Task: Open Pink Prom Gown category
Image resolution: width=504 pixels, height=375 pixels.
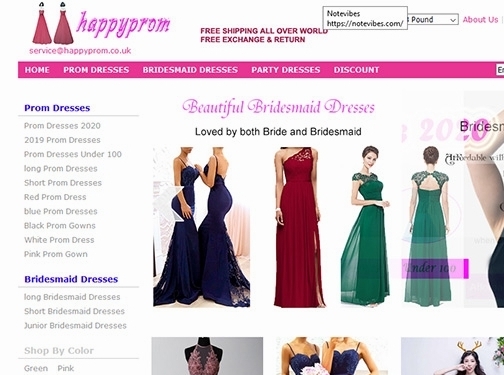Action: point(56,254)
